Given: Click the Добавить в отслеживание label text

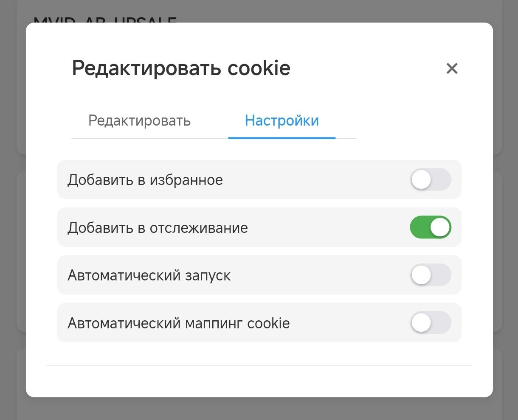Looking at the screenshot, I should click(158, 228).
